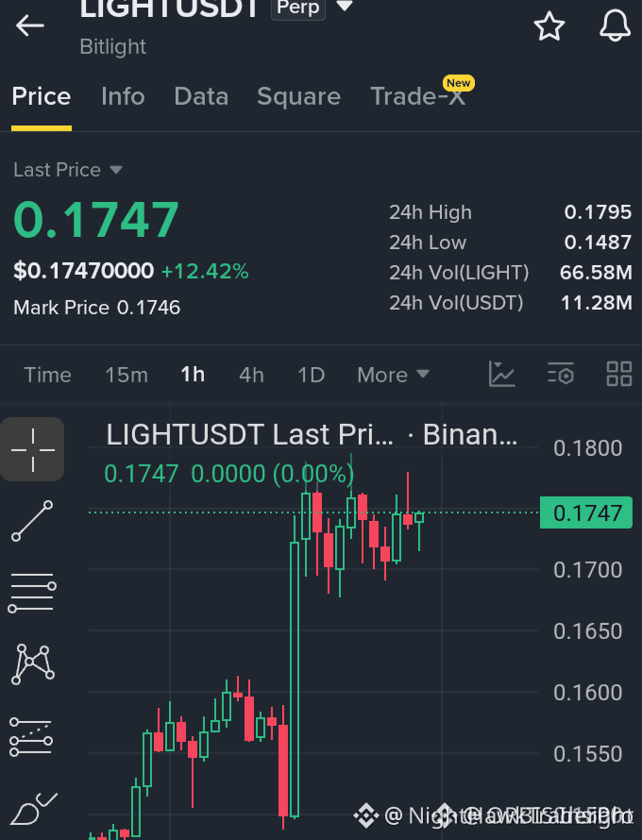Select the trend line drawing tool
Image resolution: width=642 pixels, height=840 pixels.
pos(32,521)
